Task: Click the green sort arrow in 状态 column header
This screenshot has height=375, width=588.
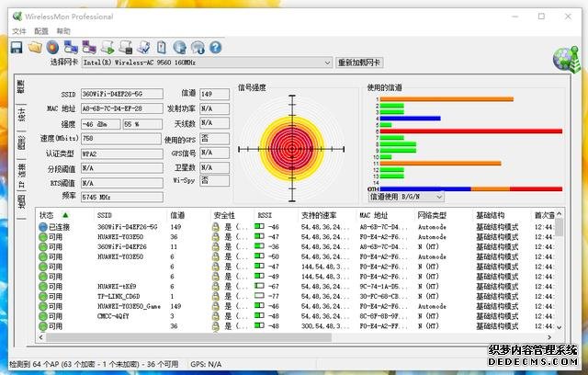Action: tap(65, 215)
